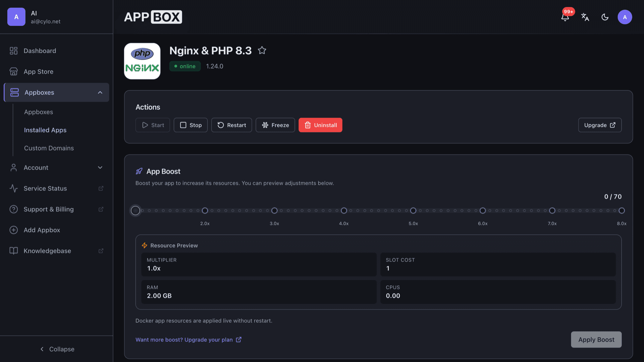This screenshot has height=362, width=644.
Task: Click Service Status external link icon
Action: point(101,188)
